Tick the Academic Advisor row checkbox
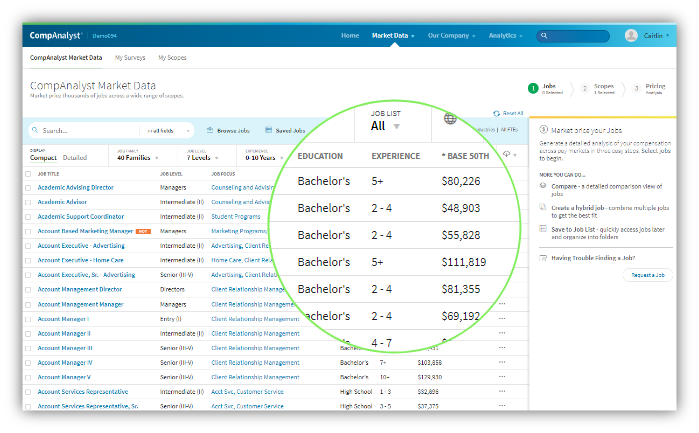 [x=29, y=201]
